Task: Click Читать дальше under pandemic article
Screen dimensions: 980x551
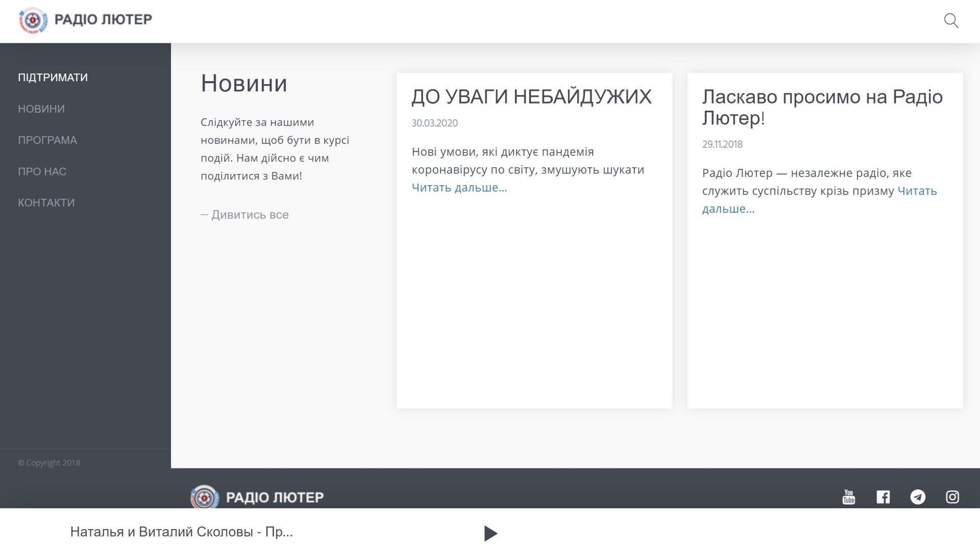Action: 459,188
